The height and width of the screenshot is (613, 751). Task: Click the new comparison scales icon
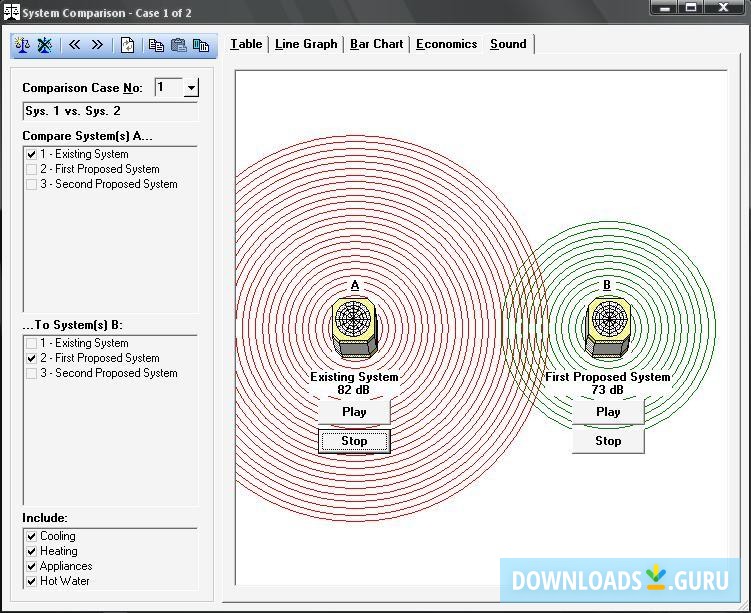[23, 45]
